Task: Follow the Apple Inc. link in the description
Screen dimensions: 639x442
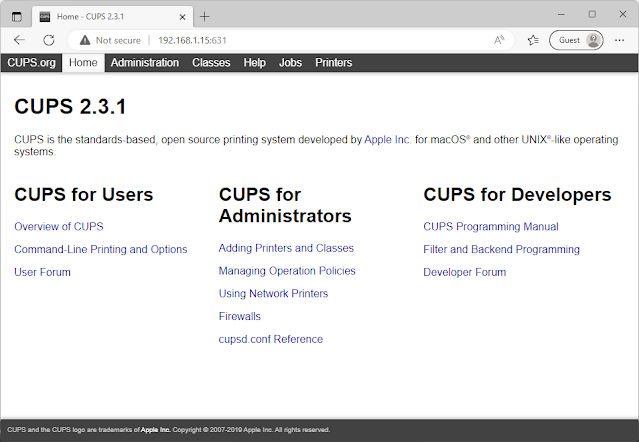Action: (x=388, y=140)
